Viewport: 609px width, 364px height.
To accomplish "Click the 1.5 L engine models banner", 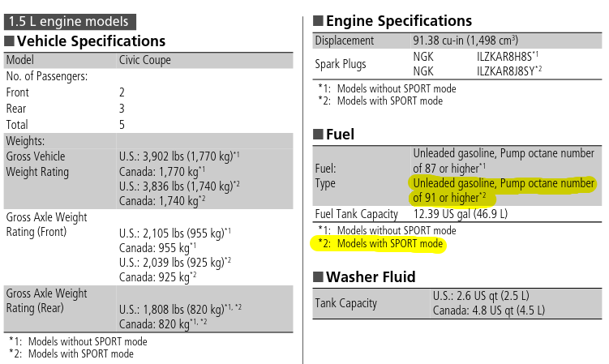I will (70, 22).
